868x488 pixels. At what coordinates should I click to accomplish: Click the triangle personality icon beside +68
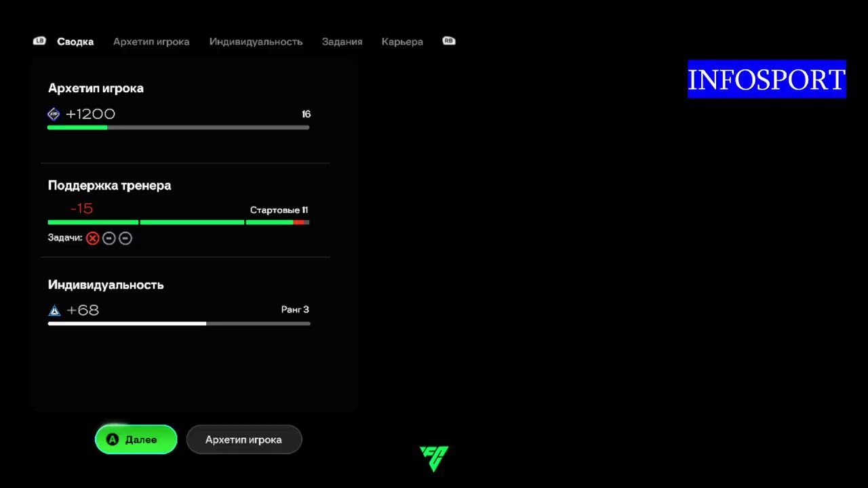coord(54,310)
